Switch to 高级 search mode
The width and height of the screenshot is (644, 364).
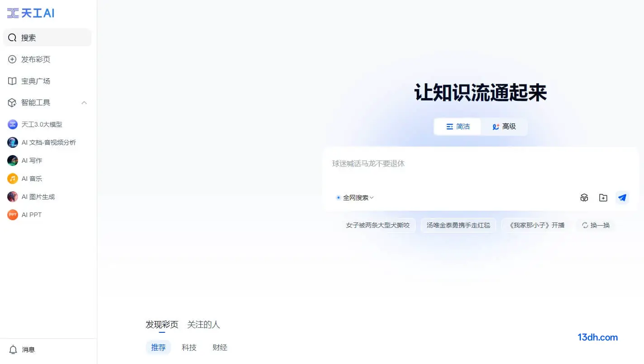(x=504, y=127)
